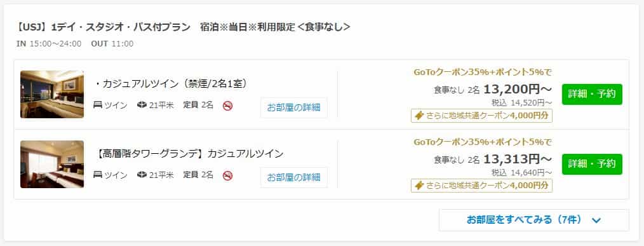Click the さらに地域共通クーポン4,000円分 badge in the first row
This screenshot has height=246, width=644.
[x=481, y=116]
